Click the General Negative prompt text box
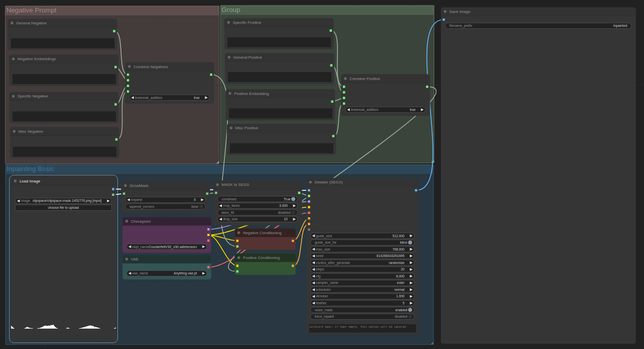This screenshot has width=644, height=349. [x=63, y=43]
